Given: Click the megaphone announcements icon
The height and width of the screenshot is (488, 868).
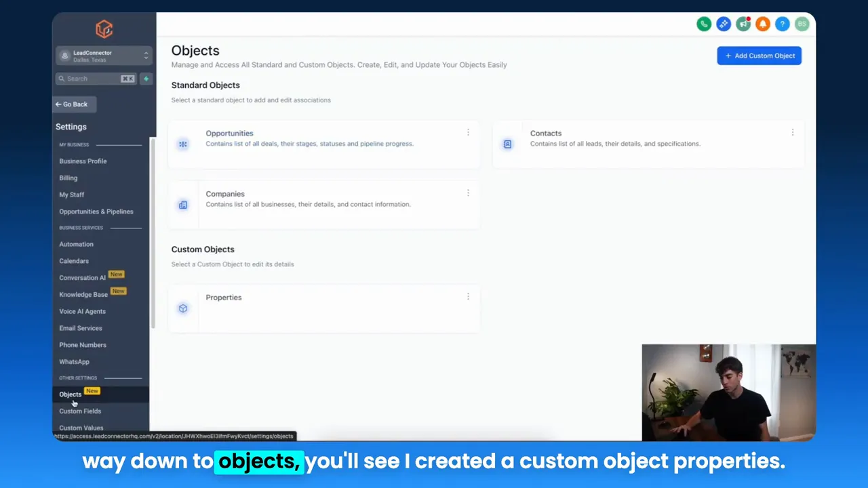Looking at the screenshot, I should (x=743, y=24).
